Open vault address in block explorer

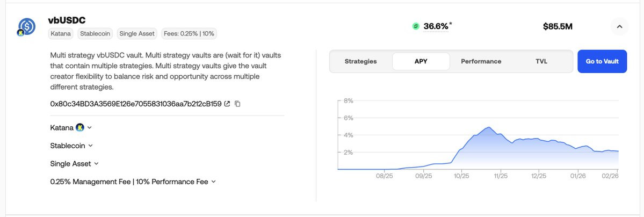pyautogui.click(x=227, y=104)
